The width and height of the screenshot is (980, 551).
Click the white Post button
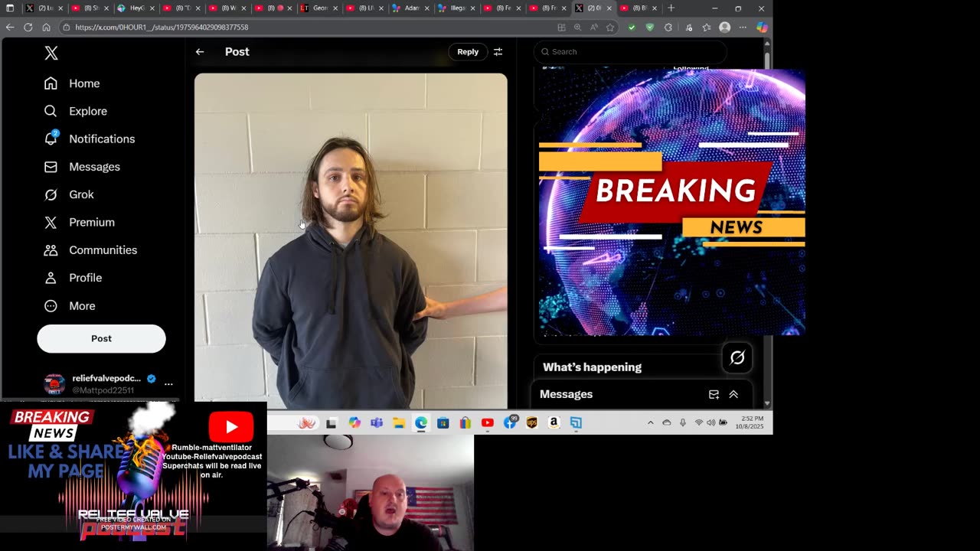(x=101, y=338)
